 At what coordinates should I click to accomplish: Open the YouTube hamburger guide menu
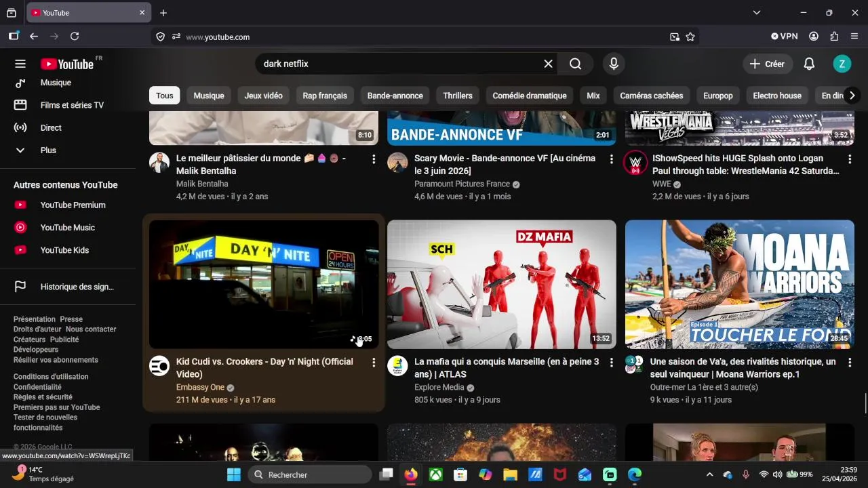click(20, 64)
